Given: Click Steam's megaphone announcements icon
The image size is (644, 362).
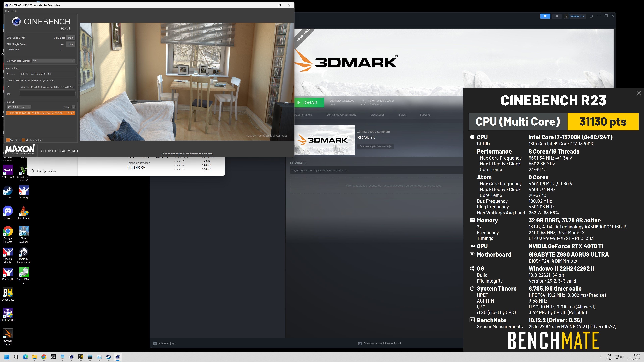Looking at the screenshot, I should [x=545, y=16].
